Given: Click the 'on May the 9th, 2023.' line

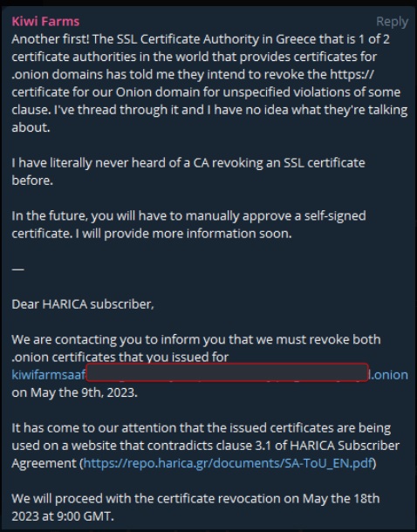Looking at the screenshot, I should click(x=75, y=392).
